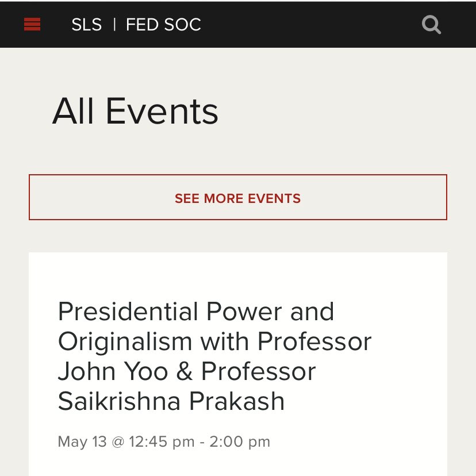Select the 'John Yoo & Professor' title line
The width and height of the screenshot is (476, 476).
point(187,371)
